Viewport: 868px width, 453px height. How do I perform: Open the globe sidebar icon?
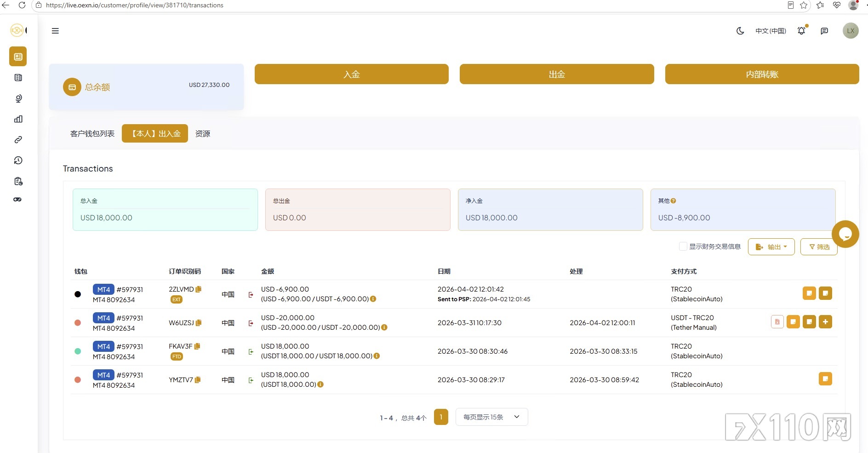18,98
